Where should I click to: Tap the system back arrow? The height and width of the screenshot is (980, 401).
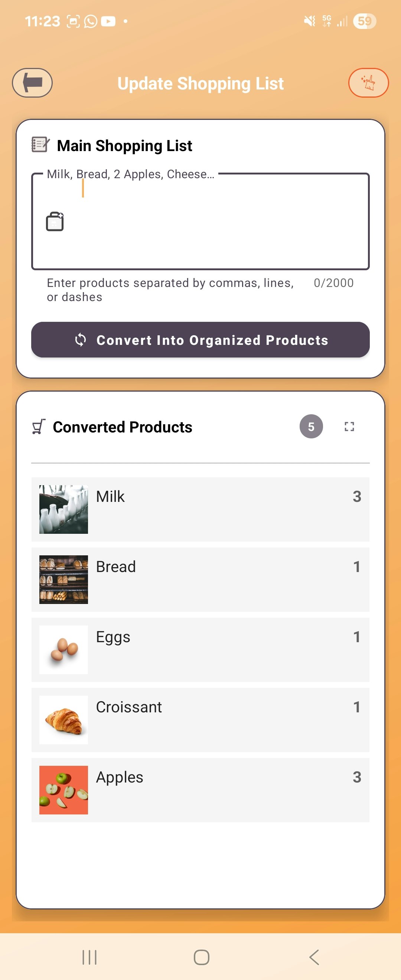coord(314,957)
